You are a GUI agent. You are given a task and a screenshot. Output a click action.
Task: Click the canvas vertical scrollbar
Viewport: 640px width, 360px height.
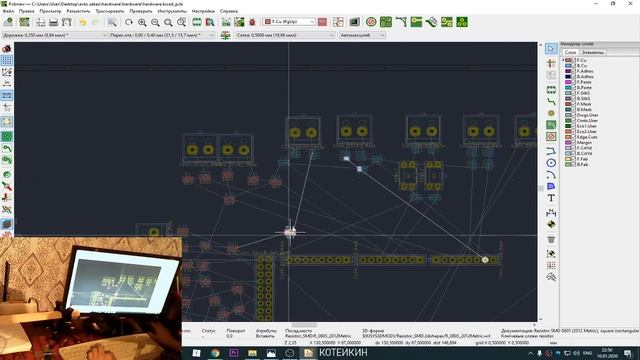[541, 182]
